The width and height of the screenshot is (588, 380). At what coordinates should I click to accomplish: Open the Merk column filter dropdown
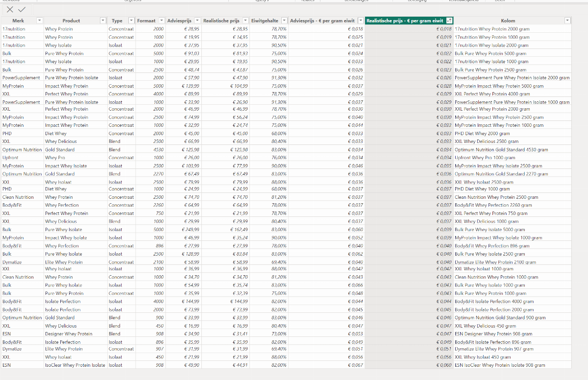(40, 21)
